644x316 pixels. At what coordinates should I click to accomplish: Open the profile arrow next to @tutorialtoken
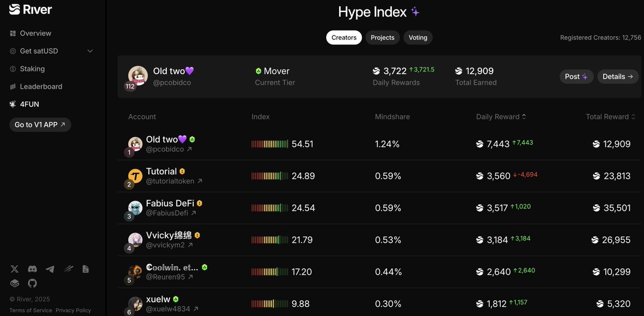pos(200,181)
